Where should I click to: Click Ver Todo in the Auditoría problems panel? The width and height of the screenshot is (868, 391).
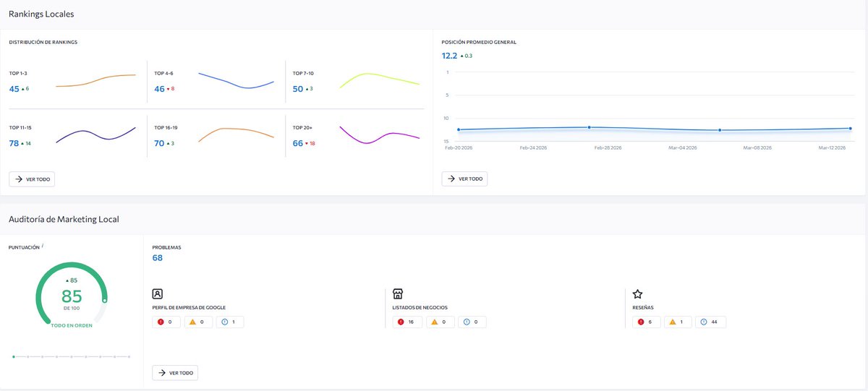point(175,373)
